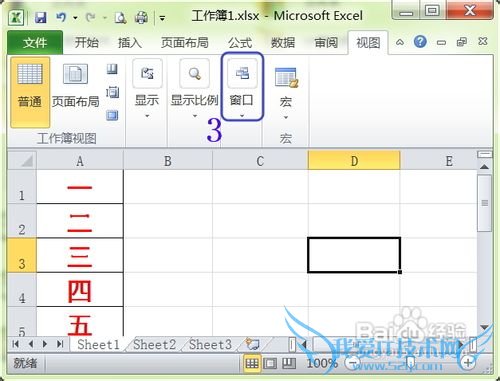Select the Sheet2 tab
500x381 pixels.
coord(154,344)
